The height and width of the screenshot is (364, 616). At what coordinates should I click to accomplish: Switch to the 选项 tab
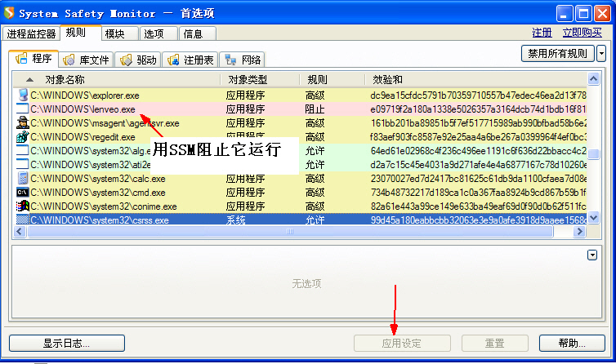pyautogui.click(x=158, y=33)
